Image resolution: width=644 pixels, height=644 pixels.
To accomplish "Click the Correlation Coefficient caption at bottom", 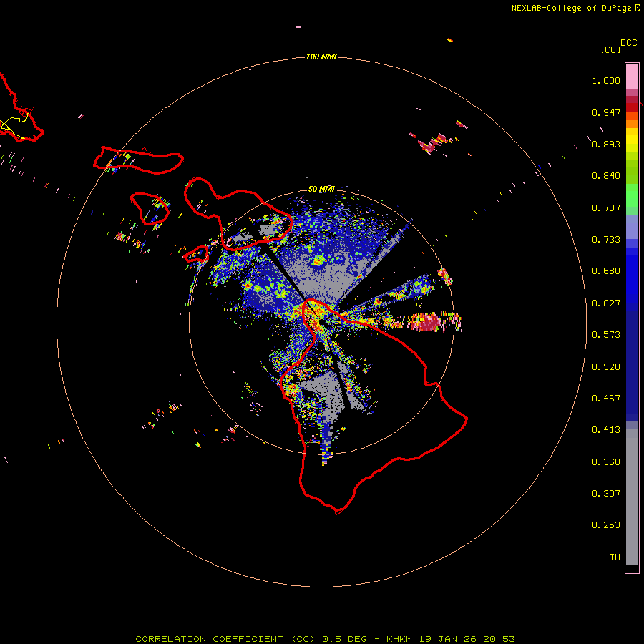I will click(325, 639).
